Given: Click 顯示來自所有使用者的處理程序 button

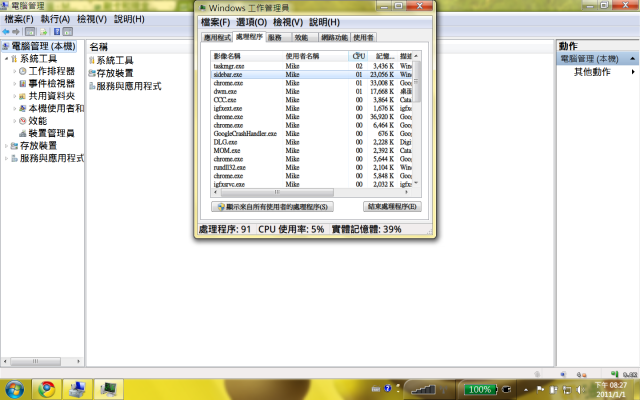Looking at the screenshot, I should [272, 207].
